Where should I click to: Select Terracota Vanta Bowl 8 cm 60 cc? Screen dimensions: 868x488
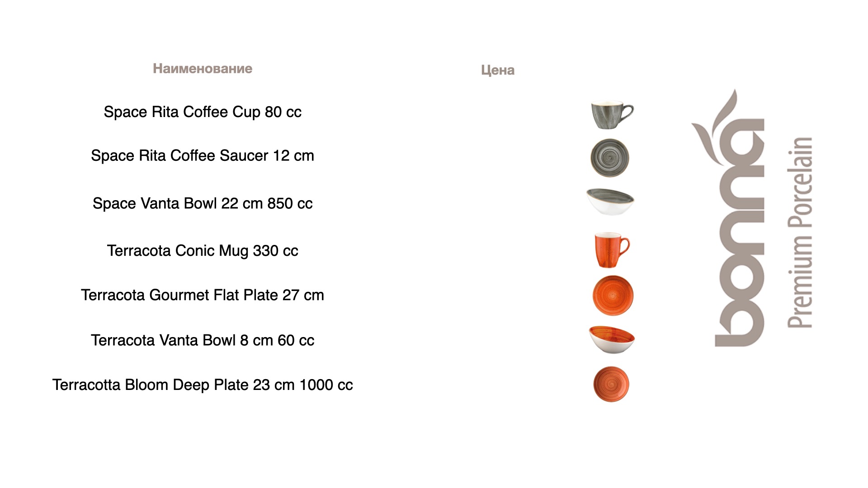[x=203, y=340]
